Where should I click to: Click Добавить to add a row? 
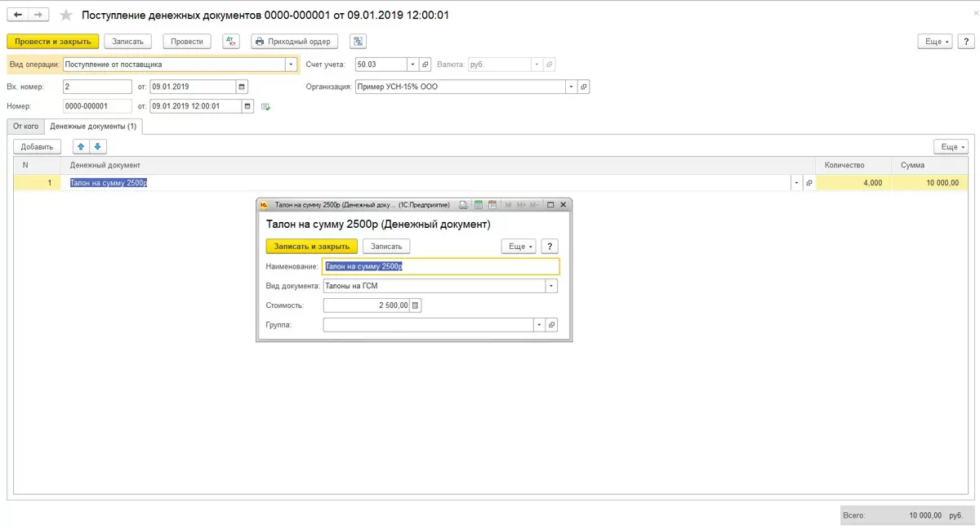tap(37, 147)
